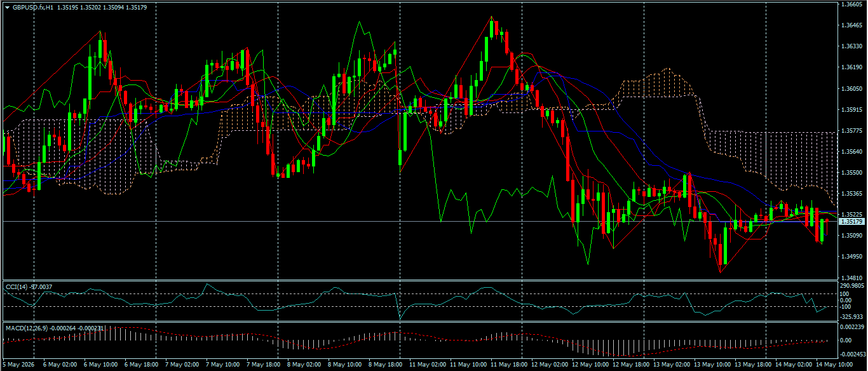Click the 1.34810 price axis label

[x=851, y=277]
